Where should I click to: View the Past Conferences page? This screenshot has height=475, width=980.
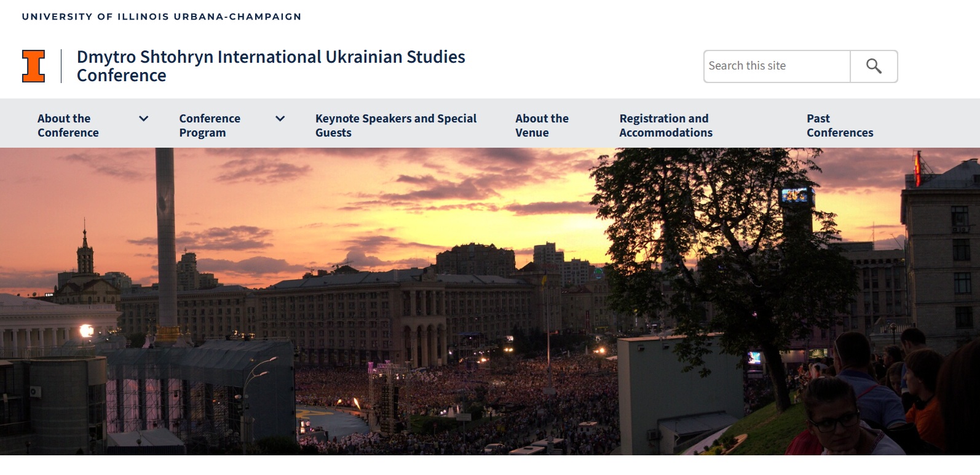pyautogui.click(x=839, y=126)
